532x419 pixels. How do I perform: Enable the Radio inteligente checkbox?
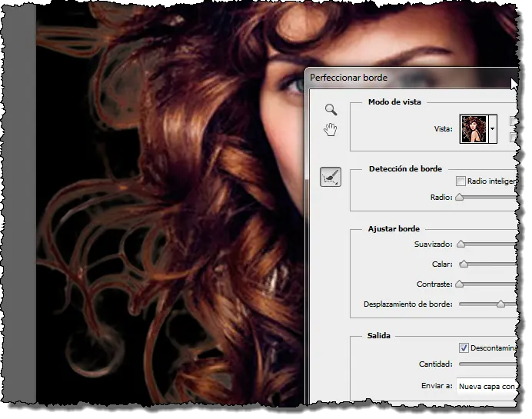point(461,181)
